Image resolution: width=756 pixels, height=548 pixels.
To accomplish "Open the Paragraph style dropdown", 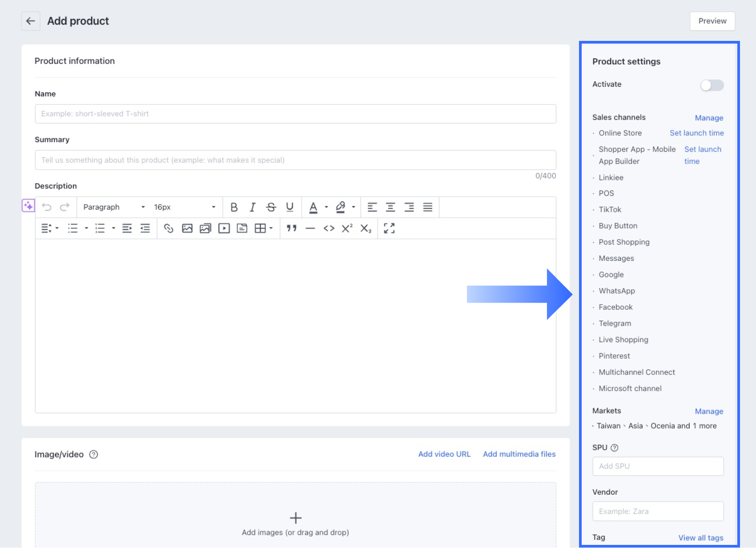I will (x=114, y=207).
